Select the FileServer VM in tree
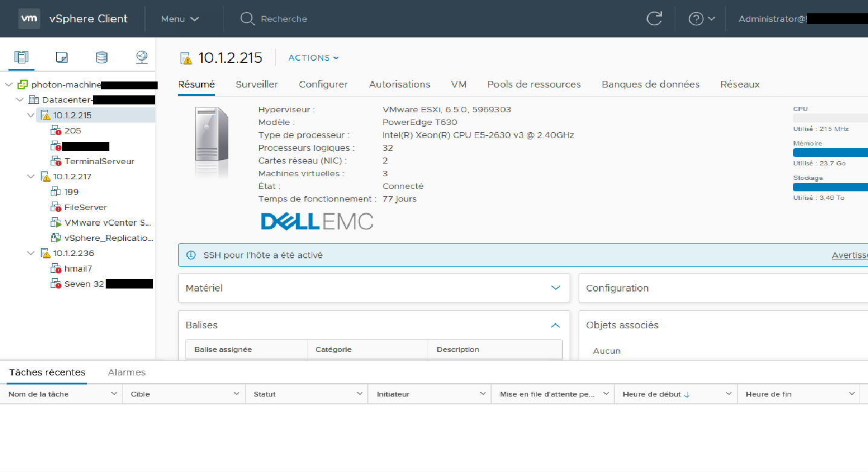This screenshot has width=868, height=472. click(x=86, y=207)
